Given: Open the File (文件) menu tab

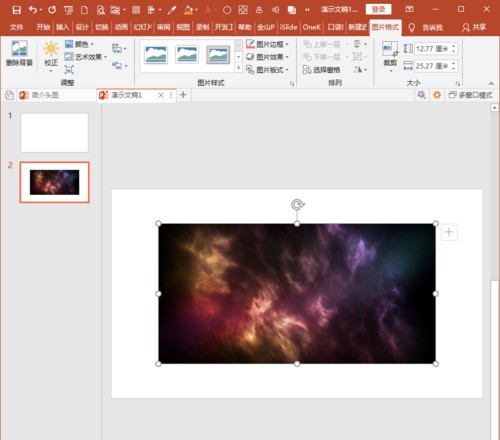Looking at the screenshot, I should point(16,27).
